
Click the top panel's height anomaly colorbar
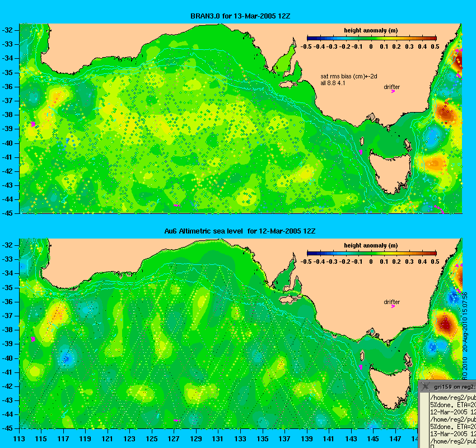pos(372,38)
